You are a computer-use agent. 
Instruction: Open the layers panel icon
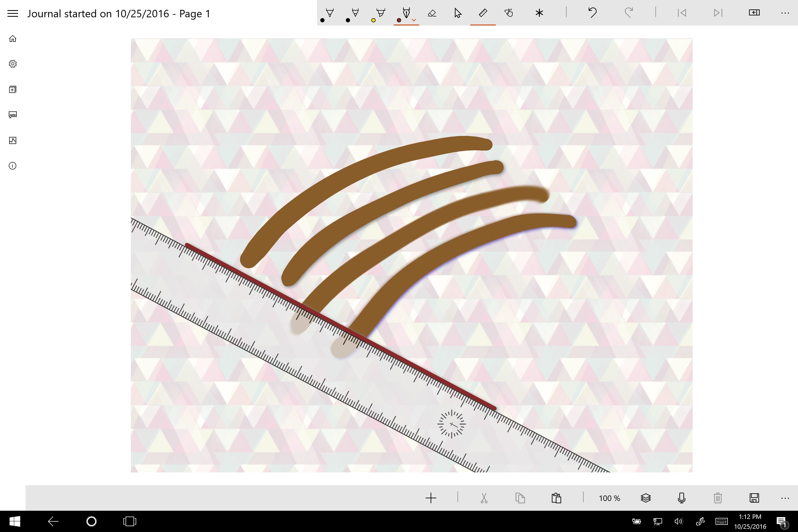tap(646, 498)
